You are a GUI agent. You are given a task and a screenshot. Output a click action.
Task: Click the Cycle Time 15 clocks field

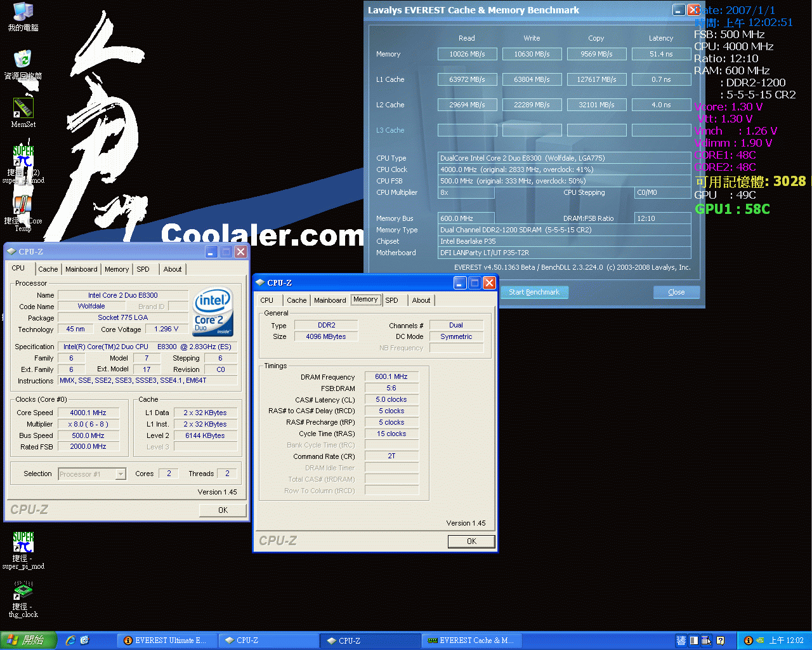391,434
